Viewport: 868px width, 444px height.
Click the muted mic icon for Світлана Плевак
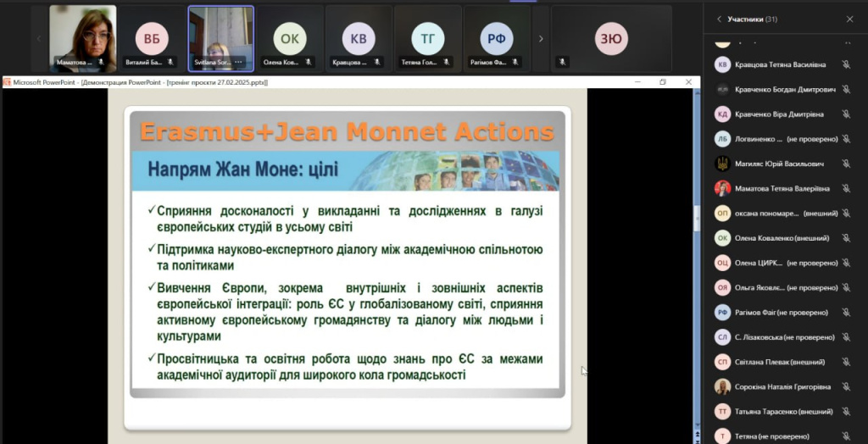coord(846,362)
